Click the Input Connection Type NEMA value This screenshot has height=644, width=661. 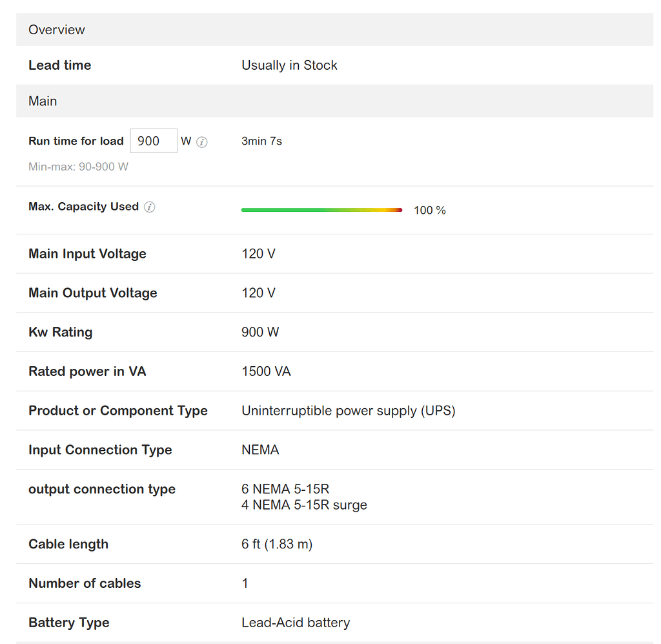(x=260, y=450)
